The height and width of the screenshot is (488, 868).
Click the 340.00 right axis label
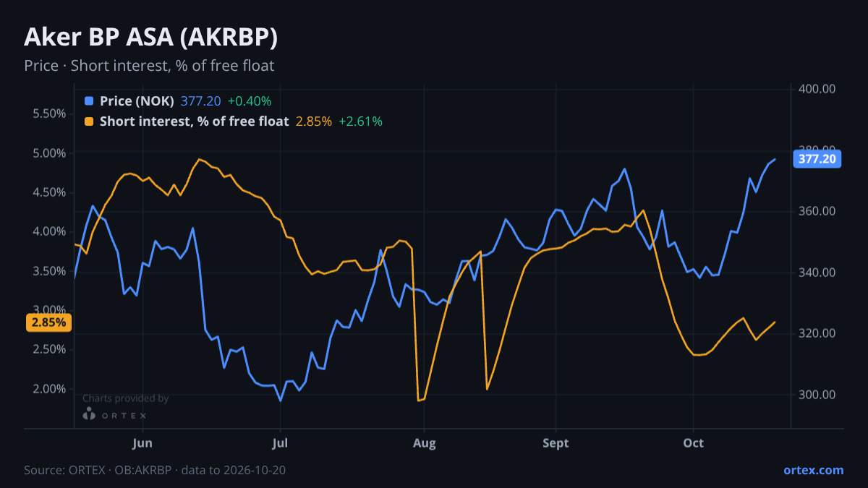817,273
